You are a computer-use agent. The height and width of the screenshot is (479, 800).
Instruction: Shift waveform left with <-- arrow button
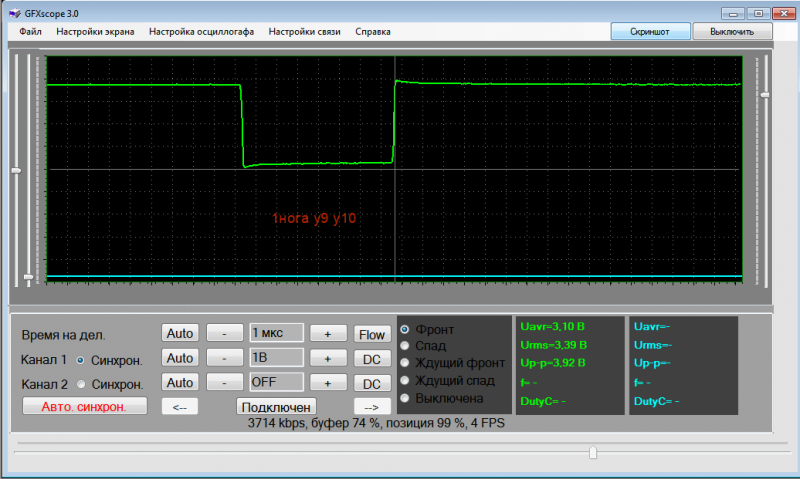point(180,407)
